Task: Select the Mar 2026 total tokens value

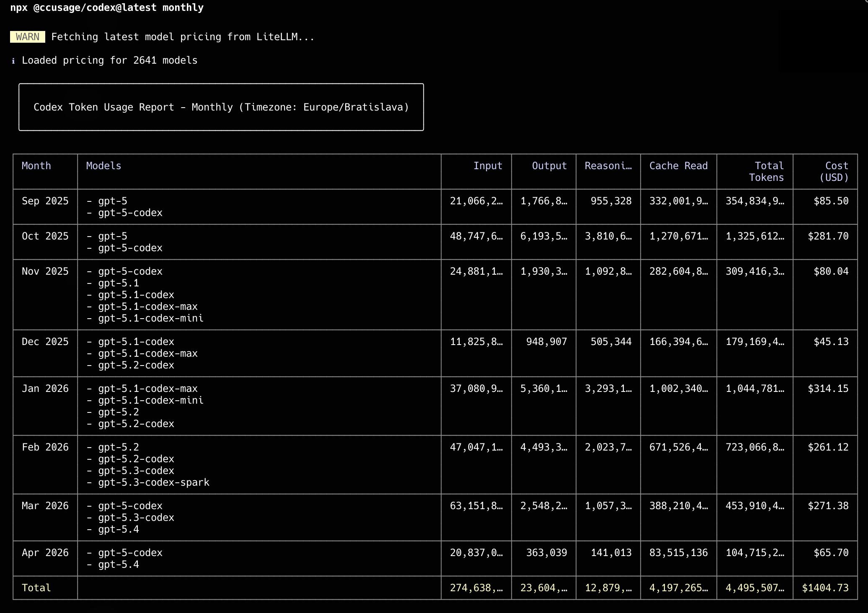Action: (x=755, y=506)
